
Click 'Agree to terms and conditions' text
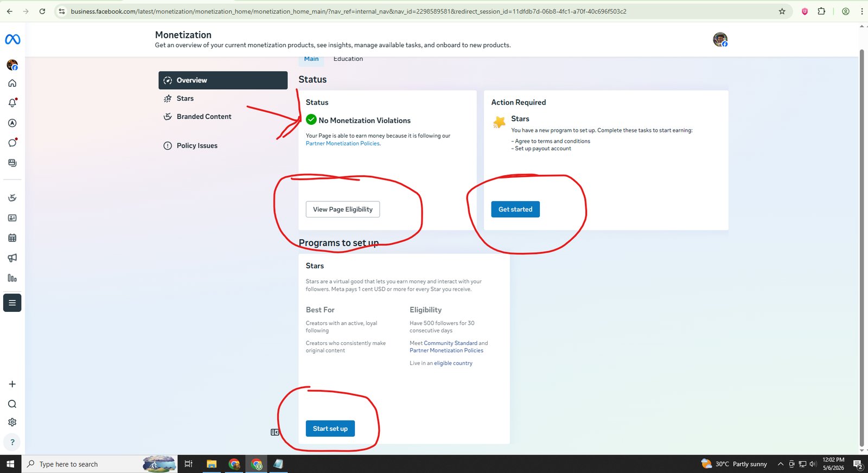(552, 141)
